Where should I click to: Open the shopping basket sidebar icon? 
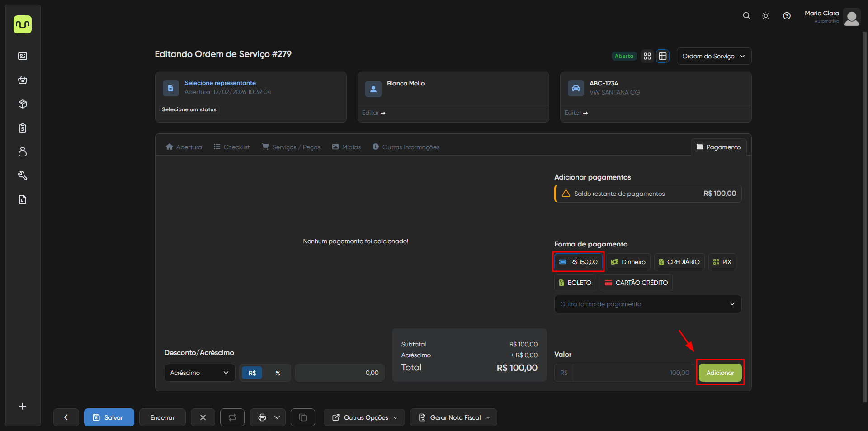tap(23, 80)
